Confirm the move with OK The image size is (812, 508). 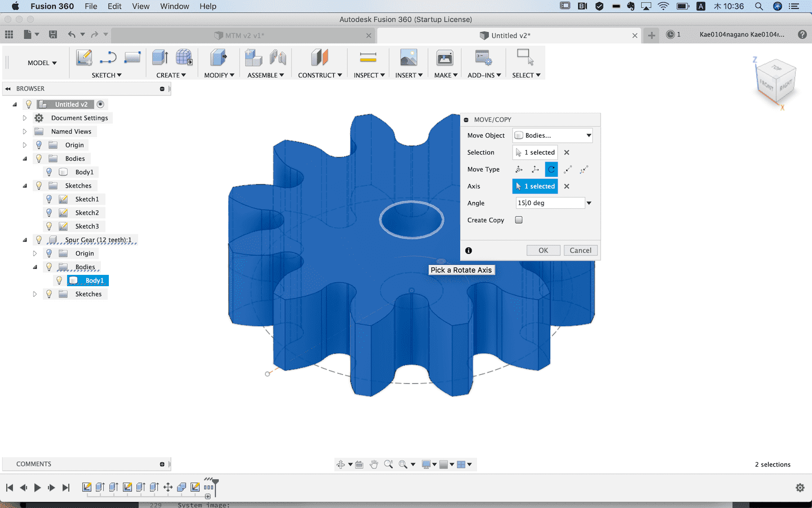point(544,251)
